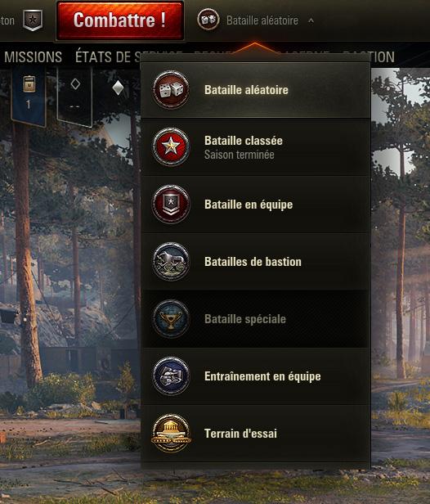Collapse the battle mode selector arrow
Image resolution: width=430 pixels, height=504 pixels.
tap(311, 20)
